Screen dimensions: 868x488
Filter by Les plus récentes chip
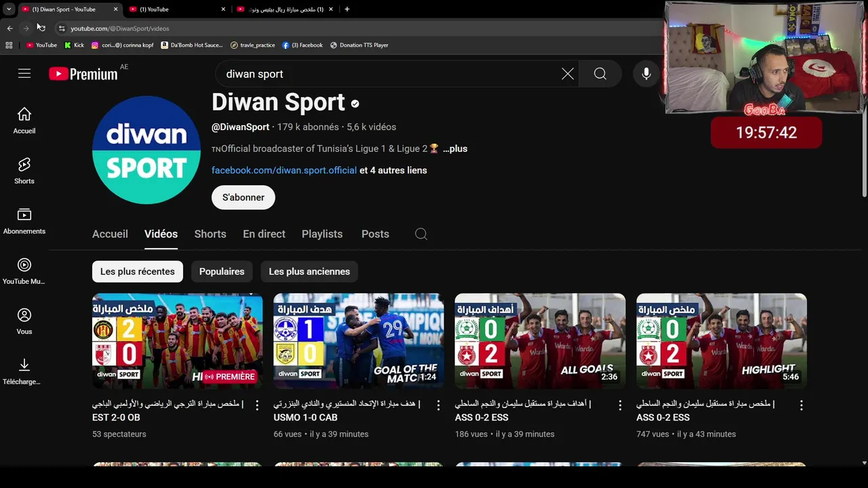pyautogui.click(x=138, y=271)
